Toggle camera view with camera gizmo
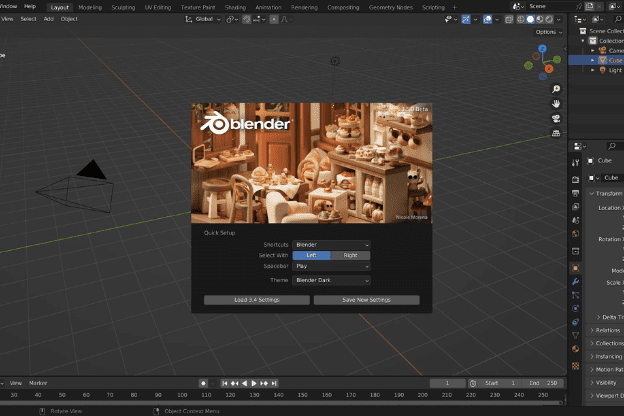This screenshot has width=624, height=416. click(556, 119)
